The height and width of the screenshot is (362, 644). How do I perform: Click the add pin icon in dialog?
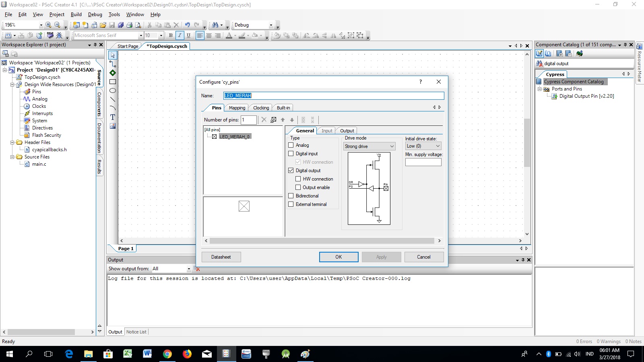tap(273, 120)
